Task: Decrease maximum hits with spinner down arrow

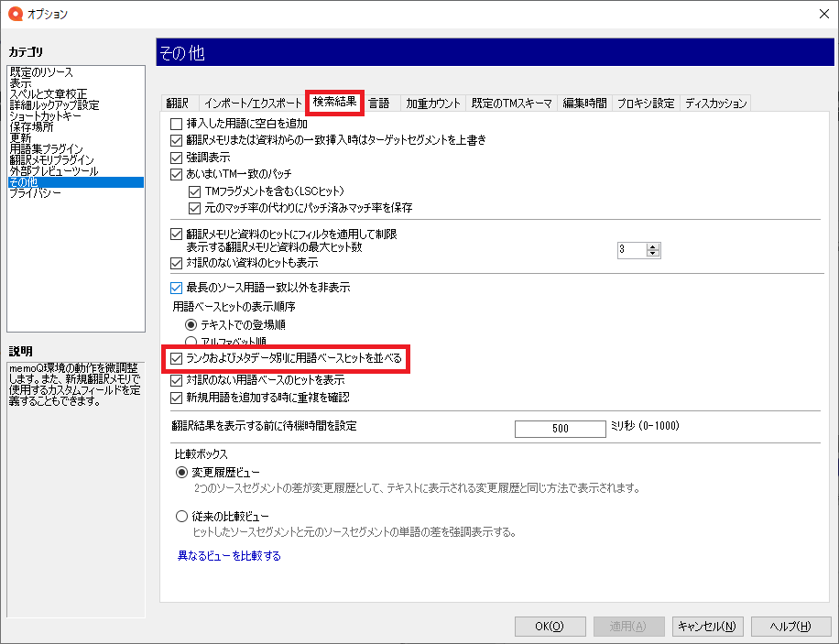Action: (653, 254)
